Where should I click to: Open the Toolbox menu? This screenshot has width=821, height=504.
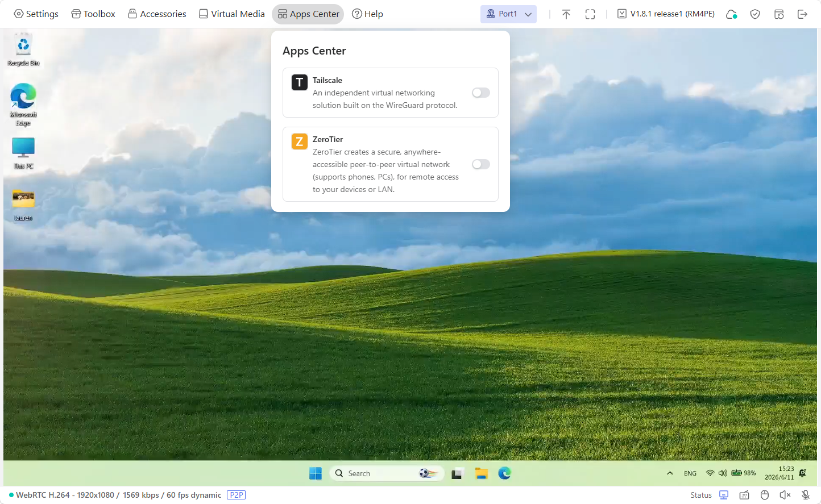pyautogui.click(x=93, y=14)
